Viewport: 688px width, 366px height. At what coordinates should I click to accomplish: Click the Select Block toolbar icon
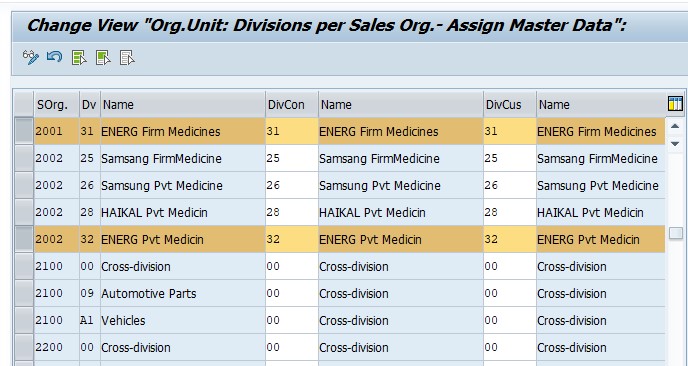[x=103, y=57]
